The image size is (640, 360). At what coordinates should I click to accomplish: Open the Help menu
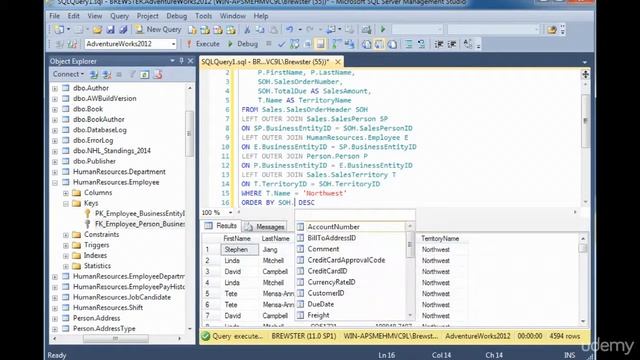tap(261, 16)
